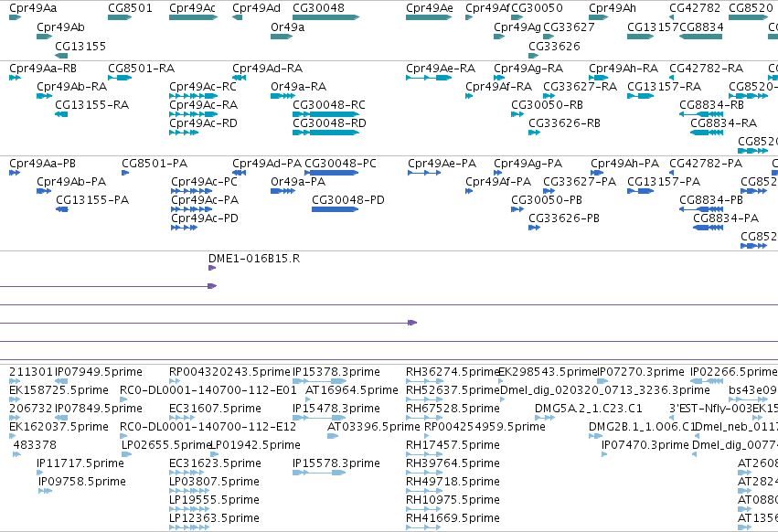This screenshot has width=778, height=532.
Task: Open the CG13157 gene label
Action: click(653, 27)
